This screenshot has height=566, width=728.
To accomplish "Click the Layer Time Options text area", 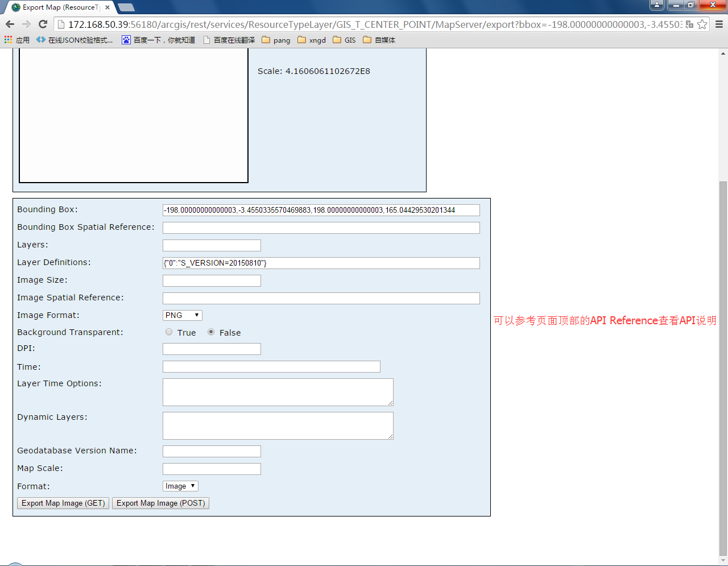I will [278, 392].
